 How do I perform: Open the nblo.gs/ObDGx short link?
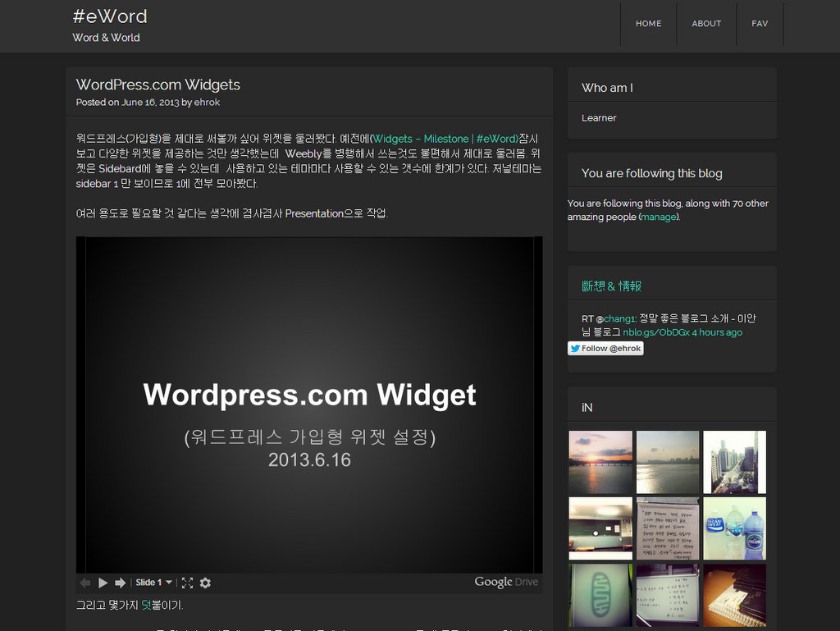pyautogui.click(x=655, y=332)
